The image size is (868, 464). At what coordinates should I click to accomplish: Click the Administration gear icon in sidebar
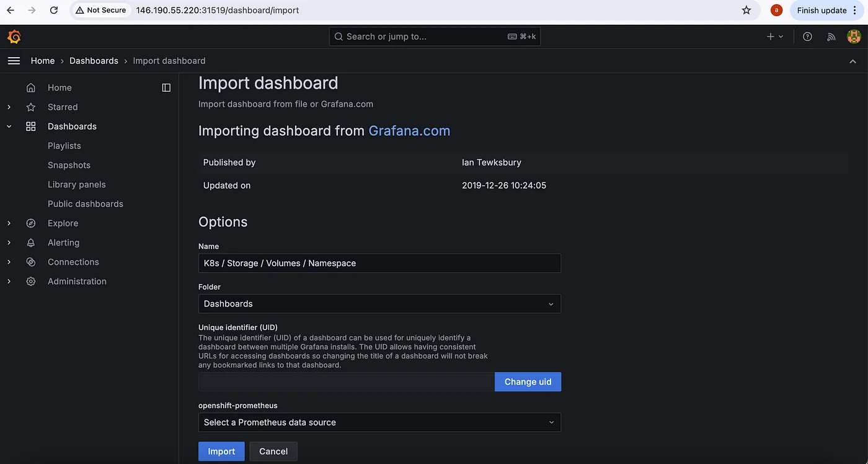pos(31,281)
